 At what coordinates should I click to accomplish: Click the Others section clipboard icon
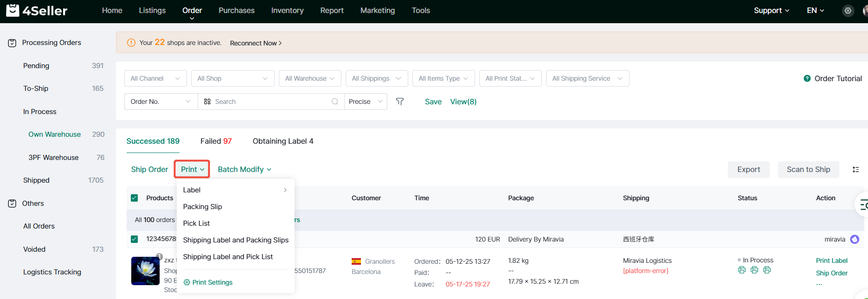tap(13, 204)
